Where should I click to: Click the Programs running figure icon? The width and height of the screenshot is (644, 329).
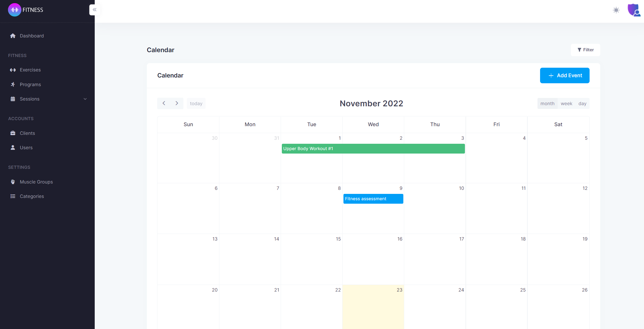pyautogui.click(x=13, y=84)
